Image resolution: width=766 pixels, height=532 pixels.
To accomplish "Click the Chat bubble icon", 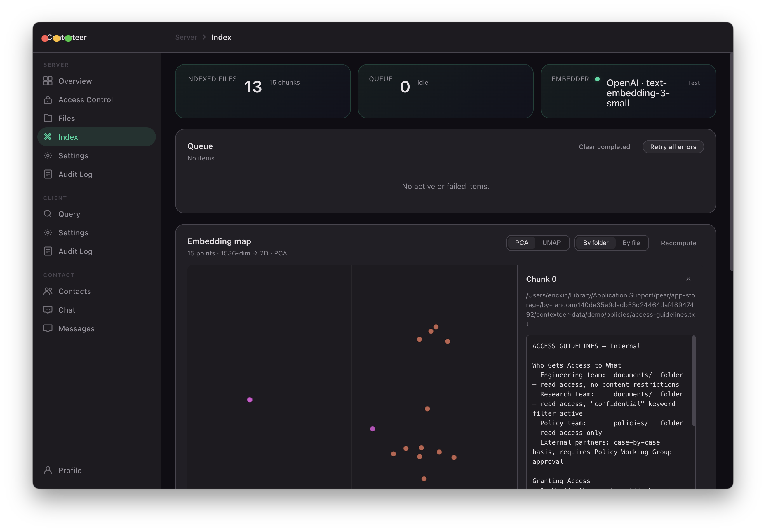I will tap(48, 310).
